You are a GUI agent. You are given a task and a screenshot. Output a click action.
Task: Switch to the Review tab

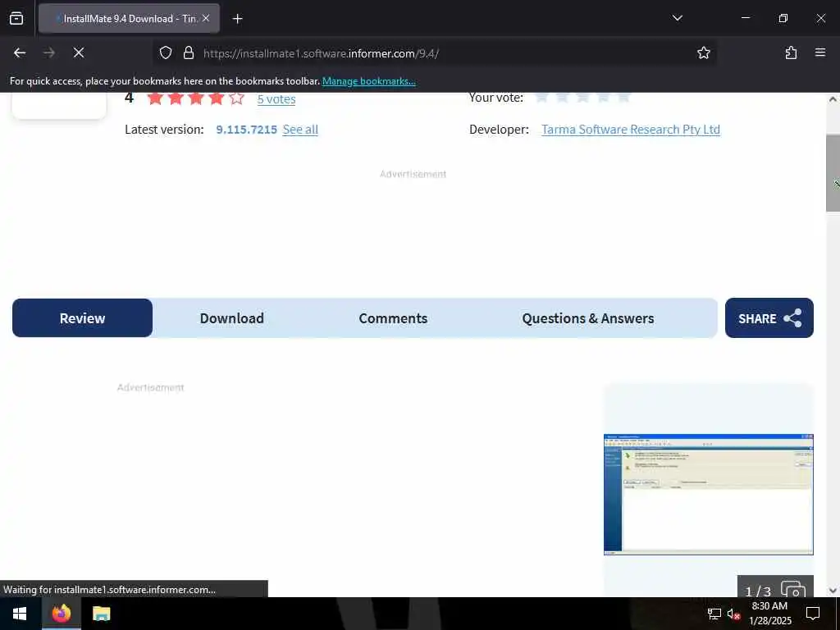pos(83,318)
